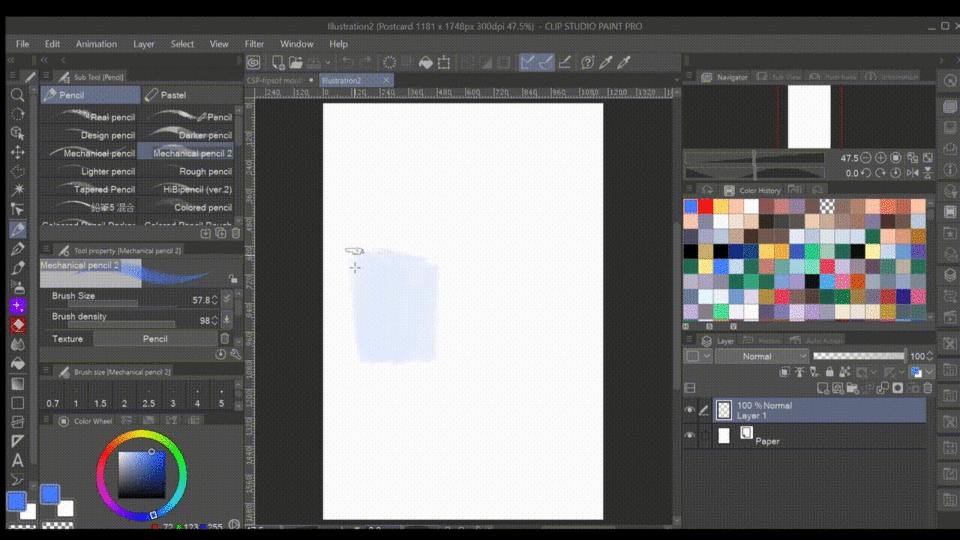Click the Texture Pencil button
960x540 pixels.
point(155,339)
